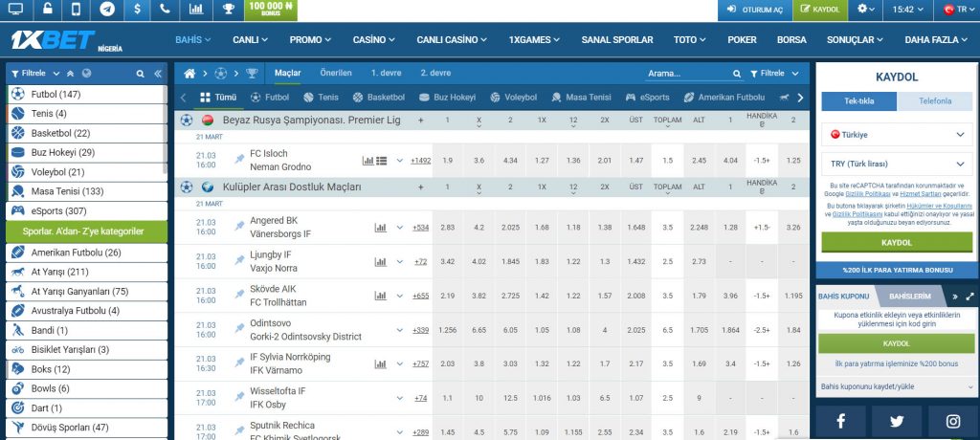Viewport: 980px width, 440px height.
Task: Click the dollar payments icon
Action: [x=137, y=10]
